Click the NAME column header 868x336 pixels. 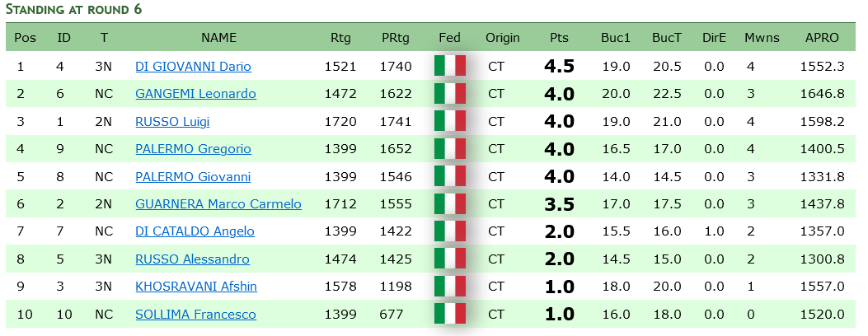tap(218, 38)
